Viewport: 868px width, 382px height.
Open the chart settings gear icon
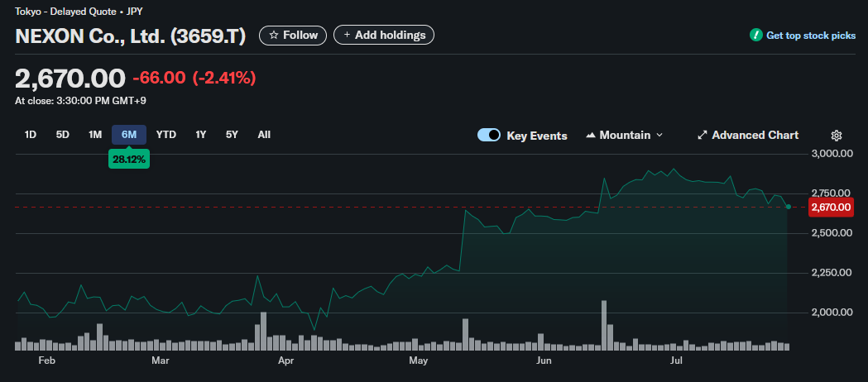pos(837,136)
